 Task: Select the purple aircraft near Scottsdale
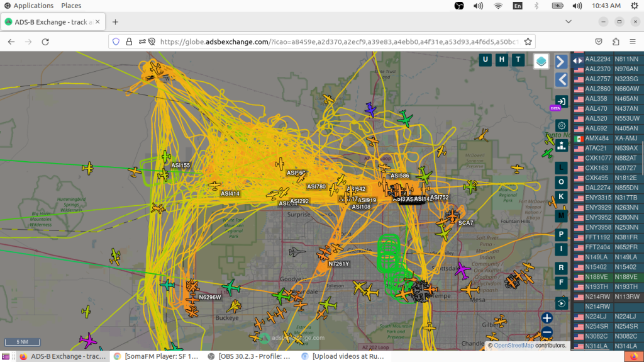tap(462, 270)
